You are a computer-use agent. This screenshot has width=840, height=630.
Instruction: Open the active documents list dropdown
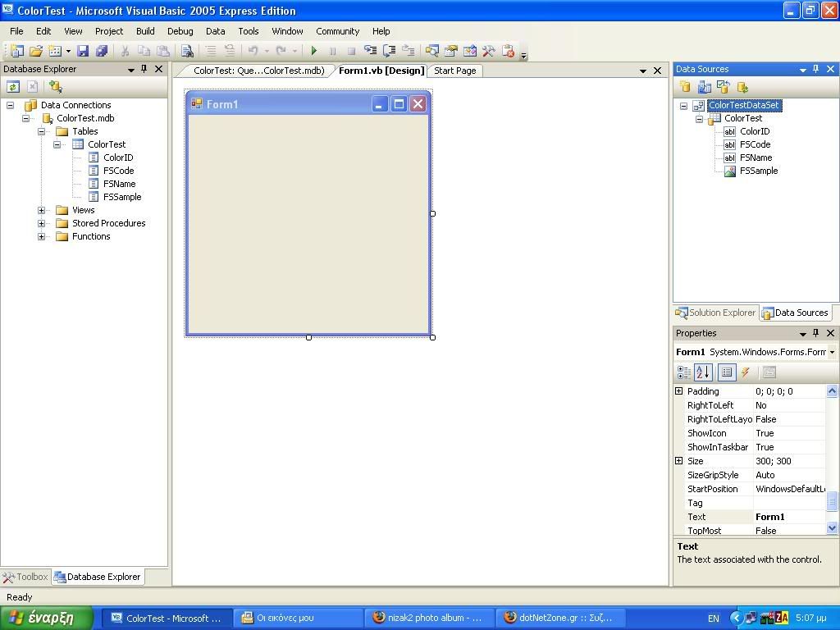tap(643, 71)
